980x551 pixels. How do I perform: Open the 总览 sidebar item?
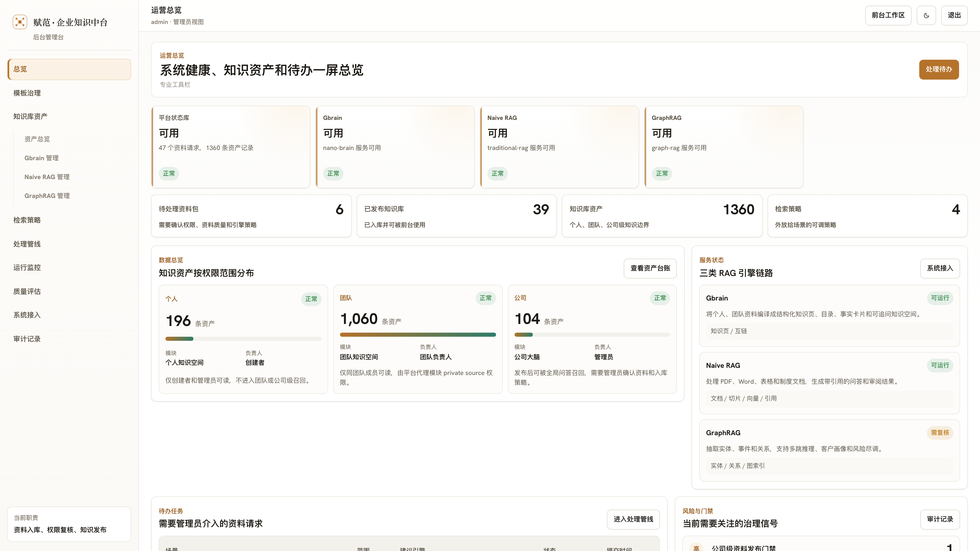(x=69, y=69)
